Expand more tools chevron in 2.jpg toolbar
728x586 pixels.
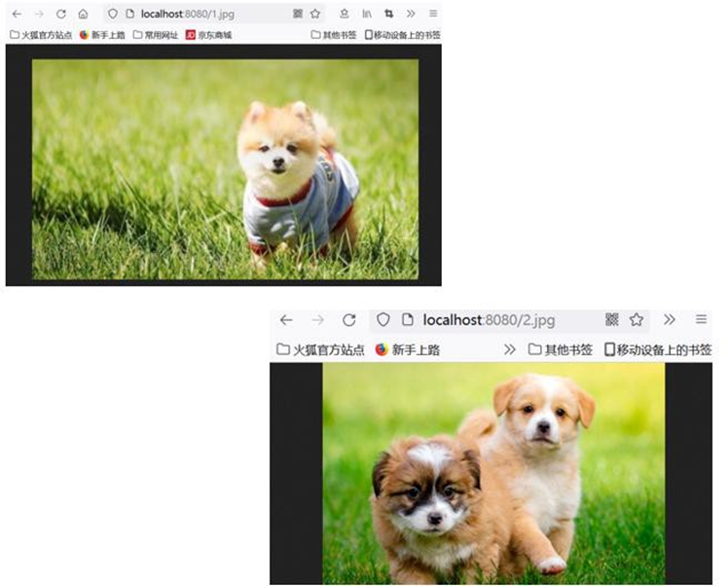(x=669, y=319)
